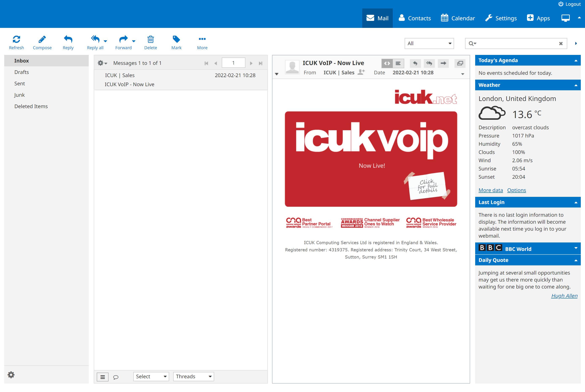Expand the BBC World panel
This screenshot has height=392, width=585.
click(x=576, y=248)
